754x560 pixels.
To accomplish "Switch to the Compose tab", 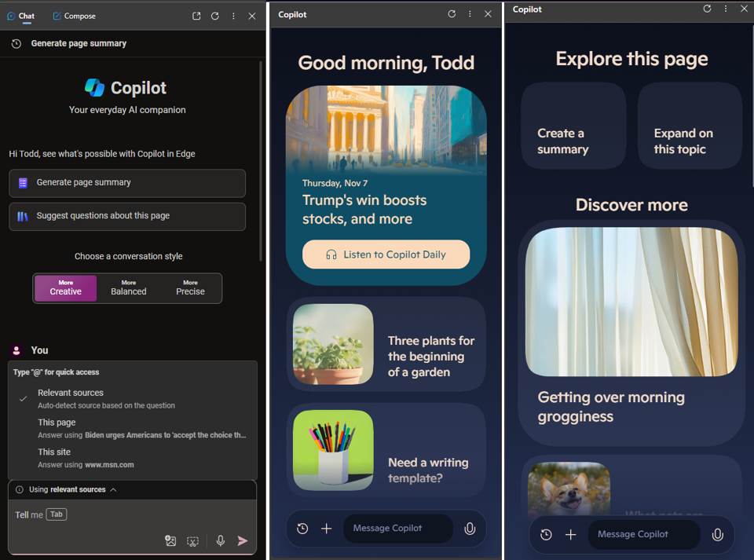I will click(x=74, y=16).
